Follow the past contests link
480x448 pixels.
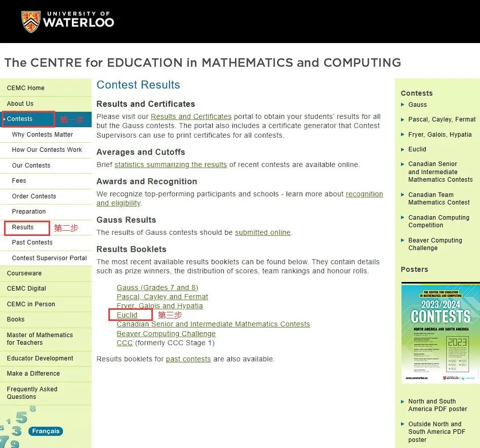click(x=188, y=359)
